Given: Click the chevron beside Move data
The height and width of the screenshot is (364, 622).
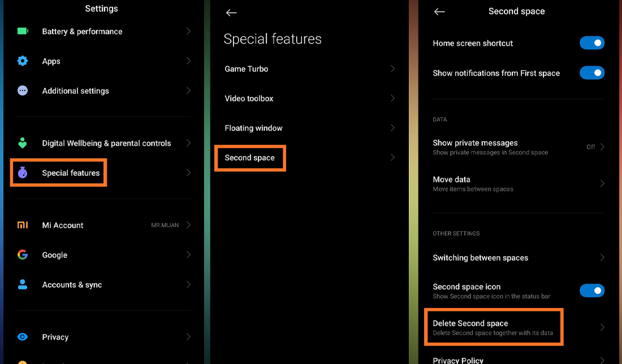Looking at the screenshot, I should tap(602, 183).
